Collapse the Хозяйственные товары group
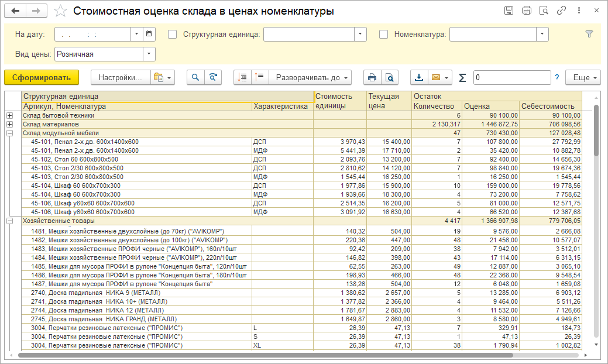Screen dimensions: 608x364 pos(9,221)
